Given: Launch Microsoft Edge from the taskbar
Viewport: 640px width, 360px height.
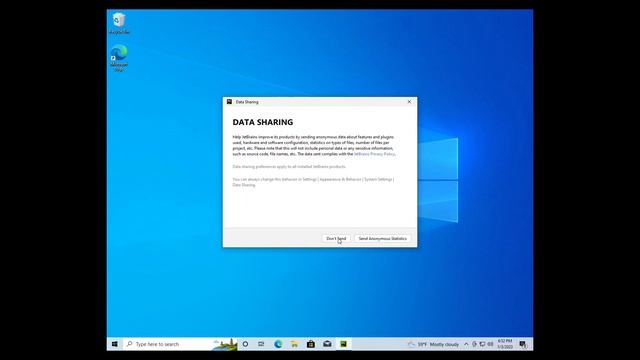Looking at the screenshot, I should pos(278,344).
